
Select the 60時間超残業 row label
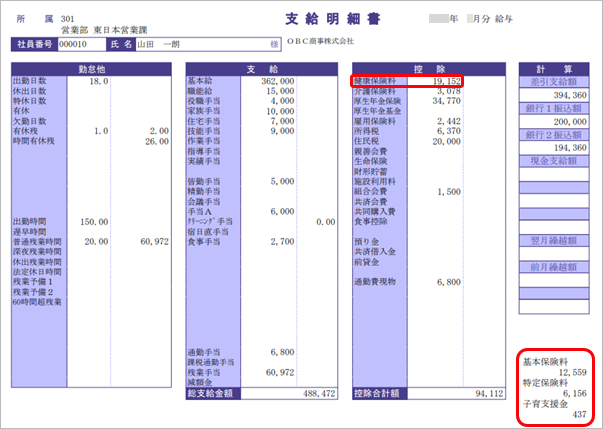(37, 302)
